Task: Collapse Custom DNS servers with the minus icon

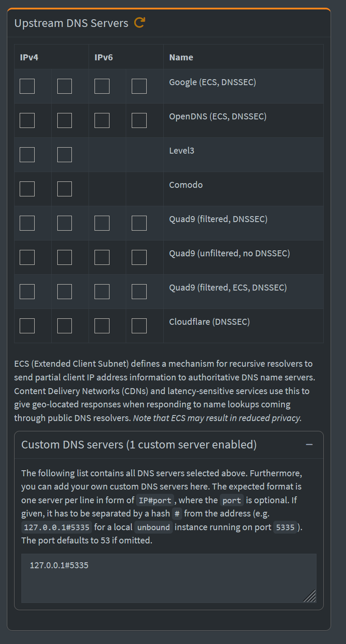Action: [309, 445]
